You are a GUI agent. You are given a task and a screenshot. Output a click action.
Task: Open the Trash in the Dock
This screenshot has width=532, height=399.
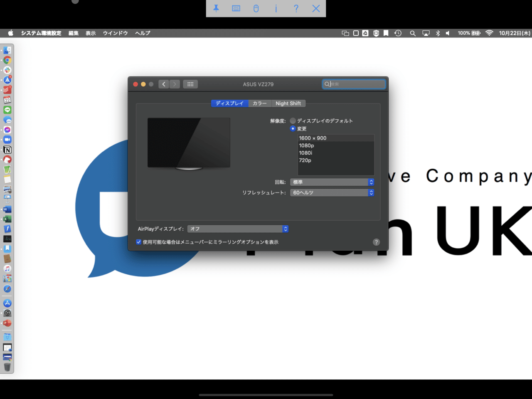point(7,367)
